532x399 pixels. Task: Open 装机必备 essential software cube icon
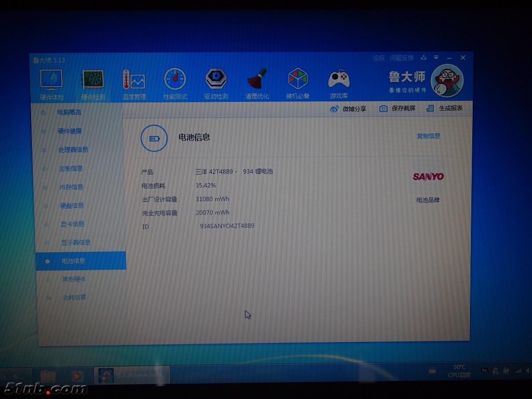298,83
